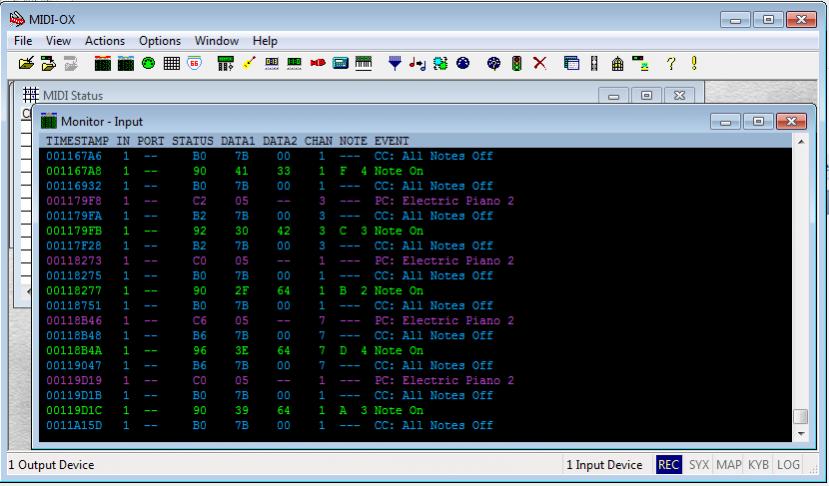Click the vertical film strip toolbar icon
Screen dimensions: 829x486
[x=594, y=63]
